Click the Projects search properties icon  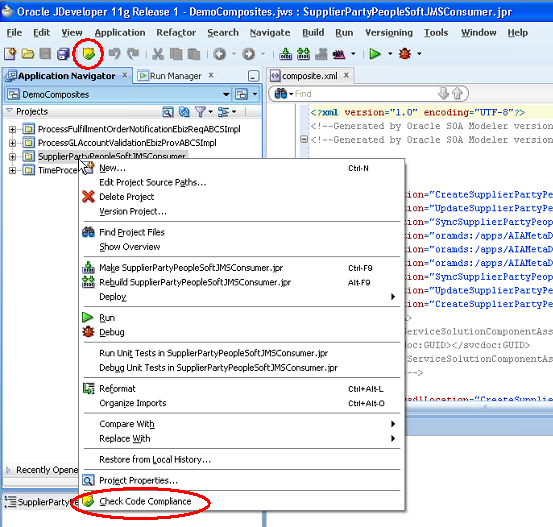[168, 112]
